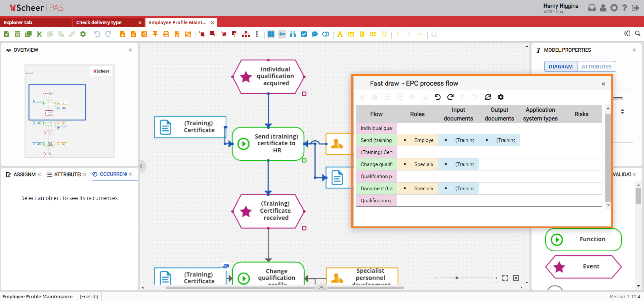Collapse left panel with the chevron handle

141,166
